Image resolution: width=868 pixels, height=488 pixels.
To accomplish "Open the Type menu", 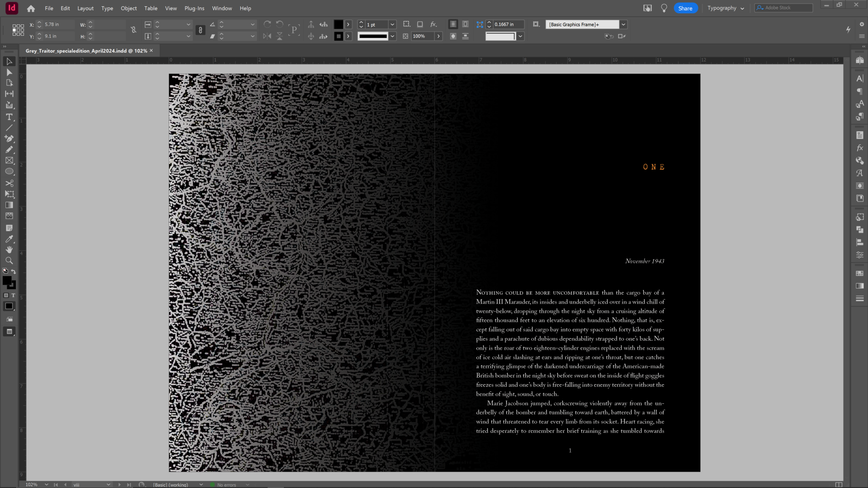I will click(107, 8).
